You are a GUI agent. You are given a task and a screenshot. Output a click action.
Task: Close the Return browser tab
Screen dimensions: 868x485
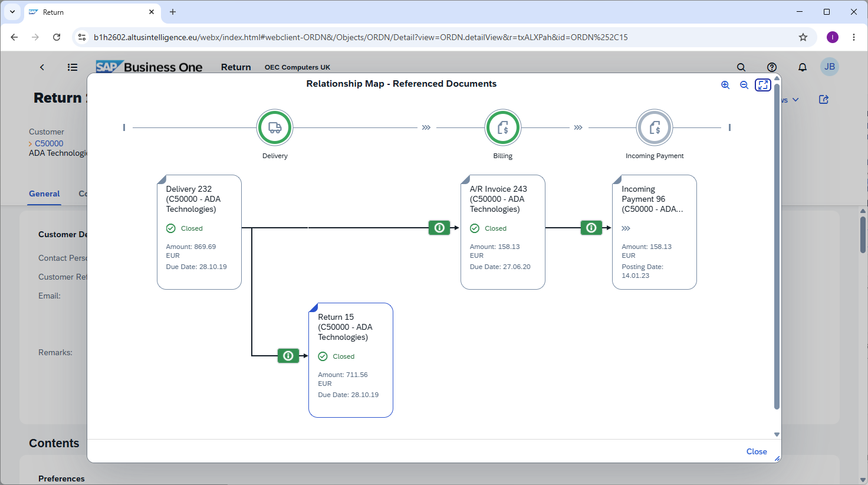(x=152, y=12)
